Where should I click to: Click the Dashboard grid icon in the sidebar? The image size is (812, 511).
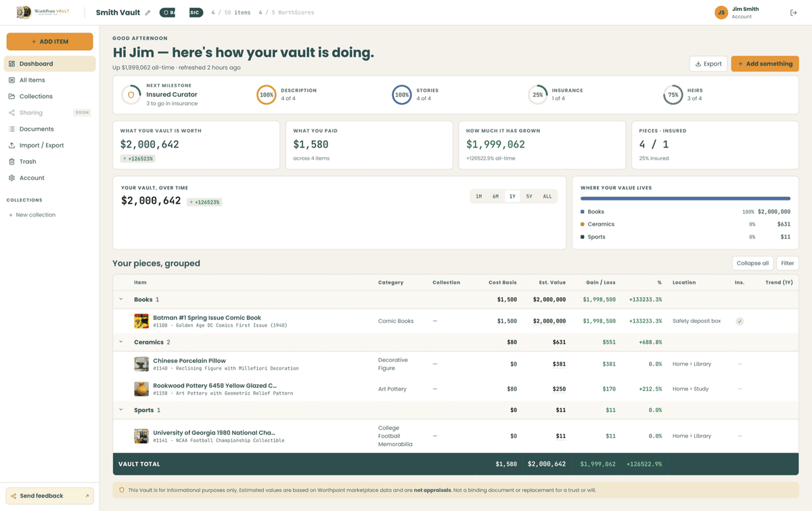pyautogui.click(x=12, y=64)
